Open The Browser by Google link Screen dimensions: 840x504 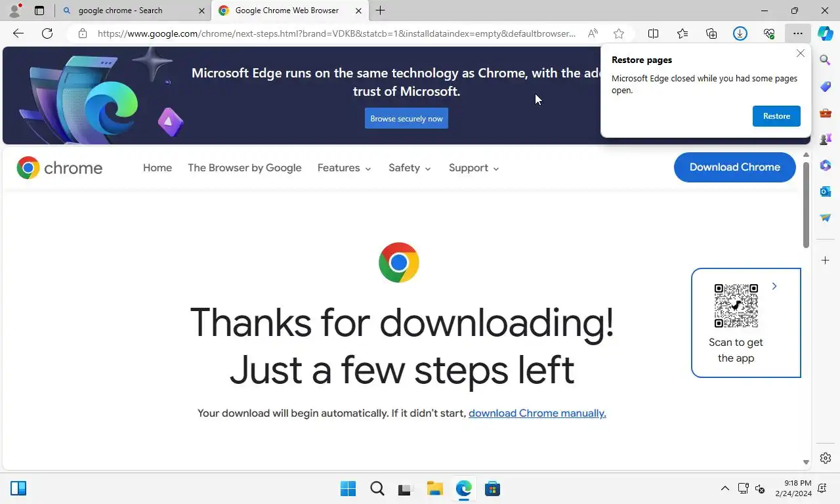point(245,168)
